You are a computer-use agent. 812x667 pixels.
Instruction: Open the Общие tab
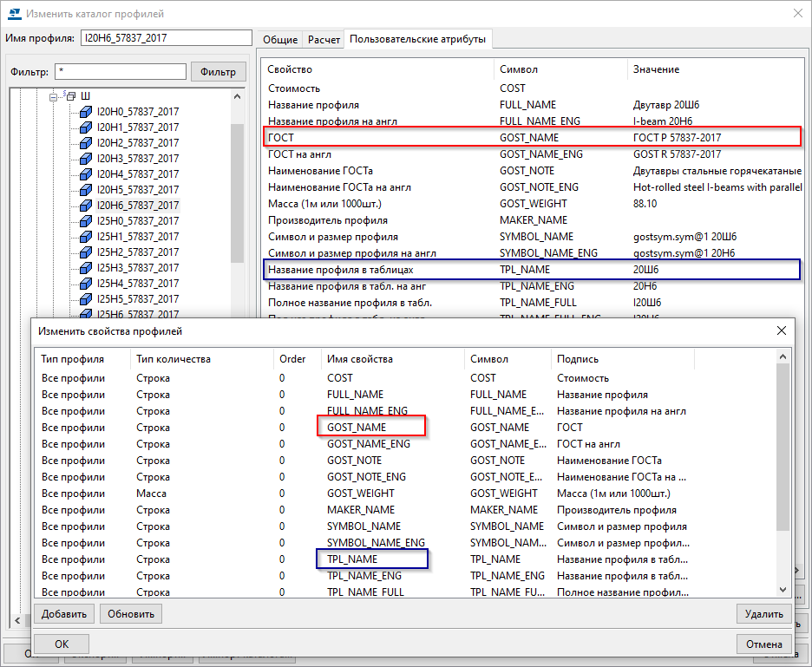[x=280, y=39]
